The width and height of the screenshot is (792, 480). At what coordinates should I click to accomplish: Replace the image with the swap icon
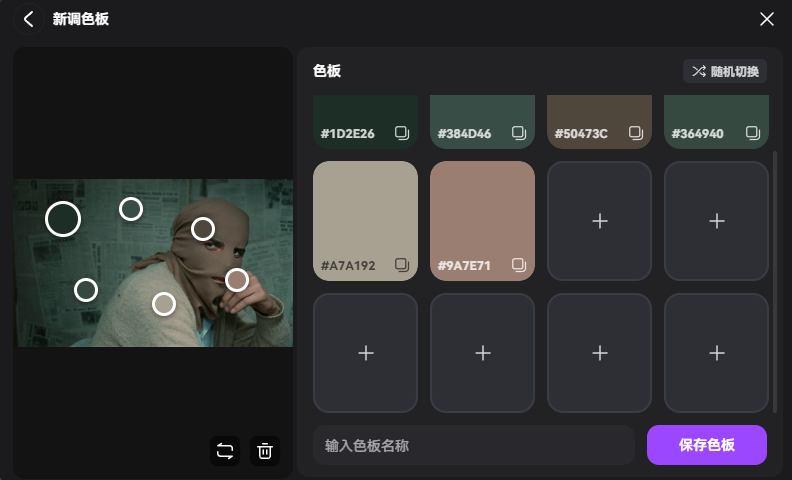[225, 451]
